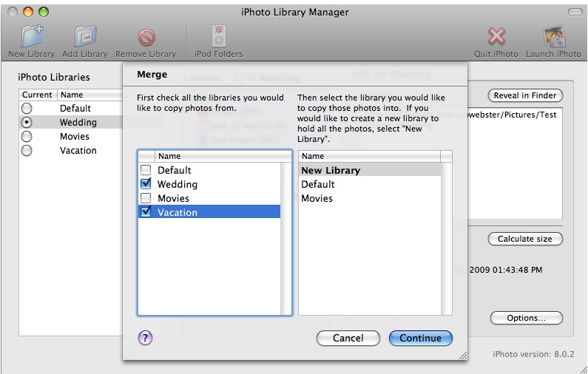Set Vacation as current library radio button

(27, 151)
